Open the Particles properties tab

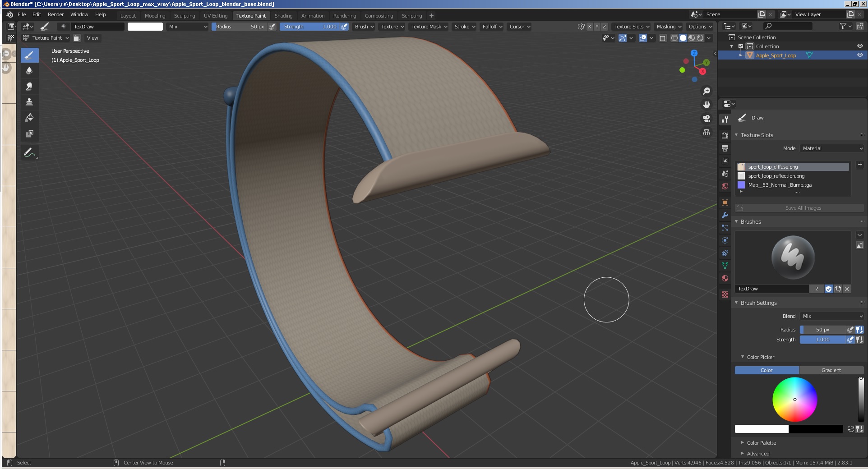pos(725,228)
